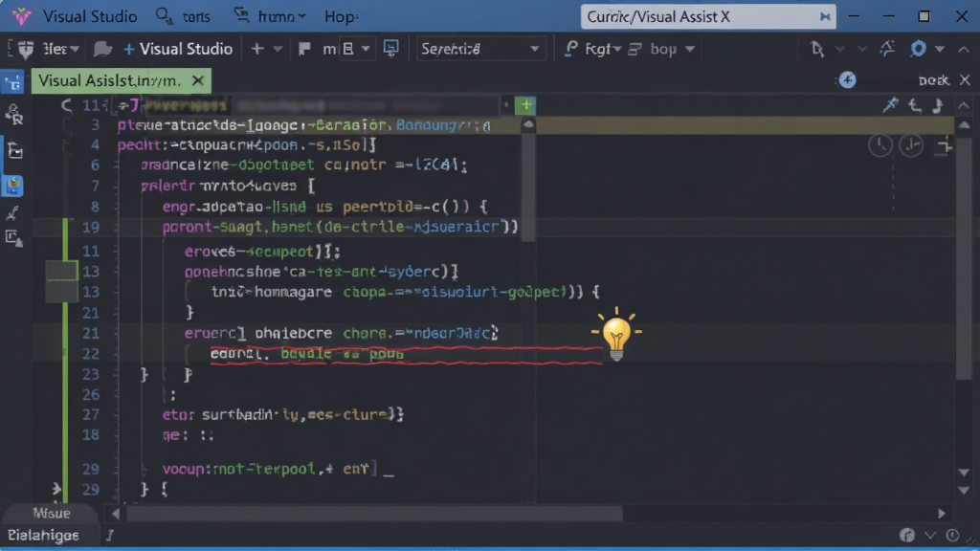Click the plus add button in the toolbar
Image resolution: width=980 pixels, height=551 pixels.
(257, 49)
